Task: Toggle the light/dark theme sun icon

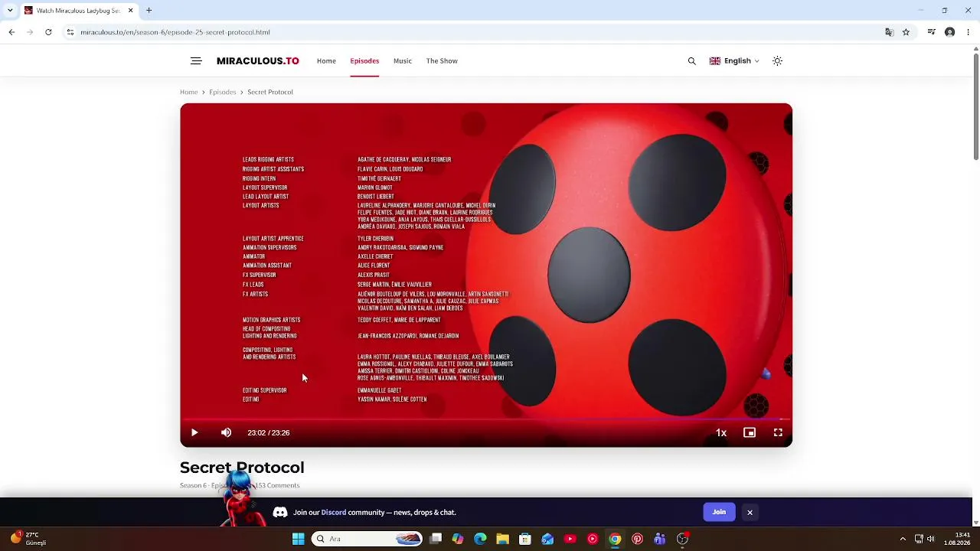Action: 777,61
